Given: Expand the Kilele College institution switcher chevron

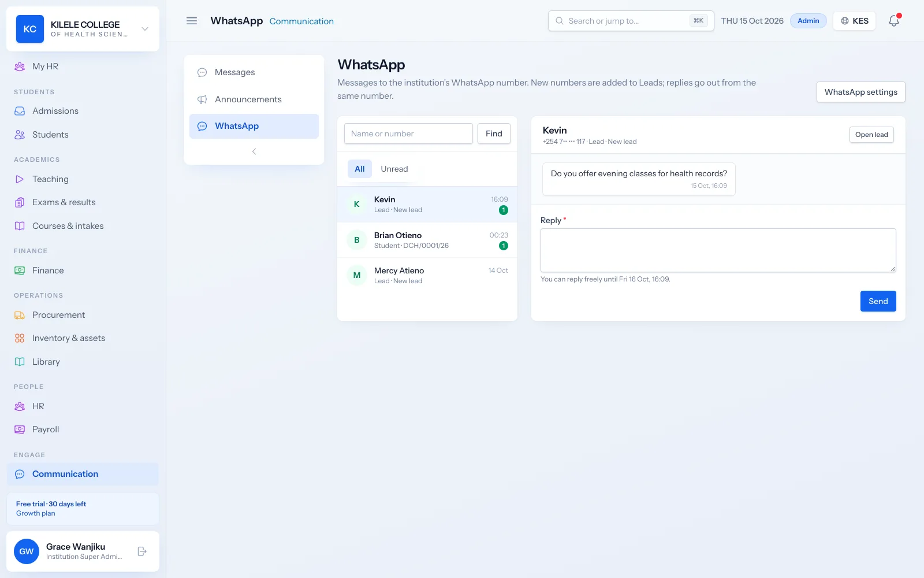Looking at the screenshot, I should pos(145,29).
